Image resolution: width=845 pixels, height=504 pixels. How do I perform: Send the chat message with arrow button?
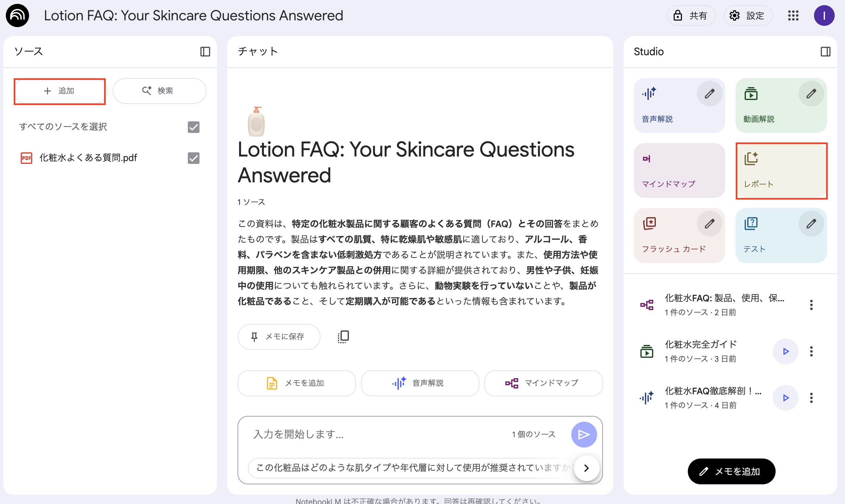point(584,434)
